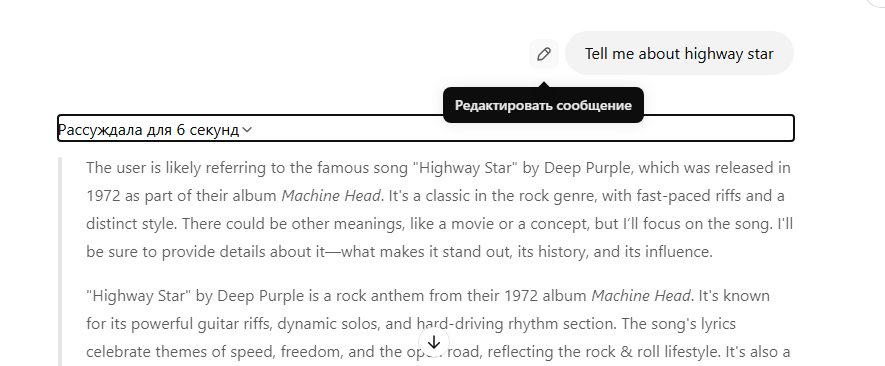
Task: Click the Редактировать сообщение tooltip
Action: [543, 106]
